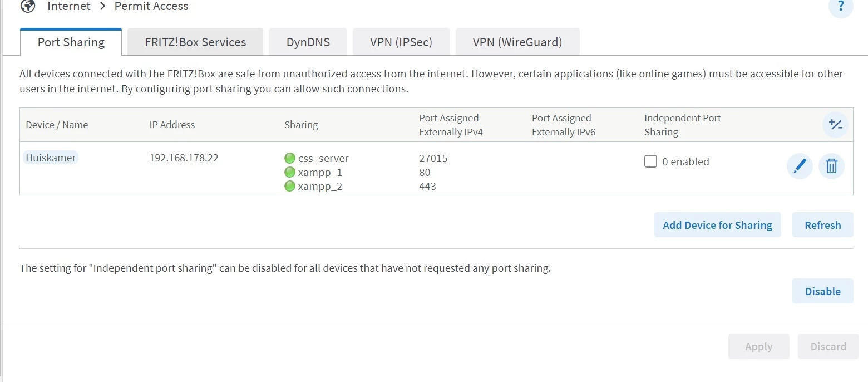868x382 pixels.
Task: Select the VPN (IPSec) tab
Action: click(401, 42)
